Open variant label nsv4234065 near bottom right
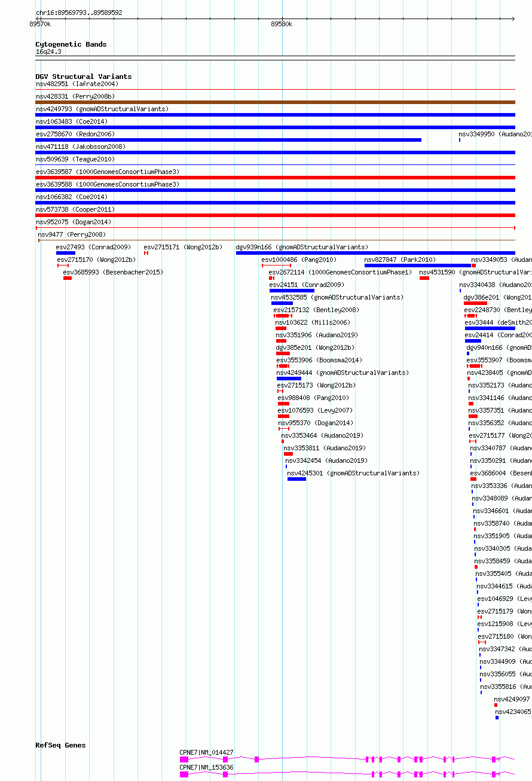Viewport: 532px width, 781px height. 513,712
